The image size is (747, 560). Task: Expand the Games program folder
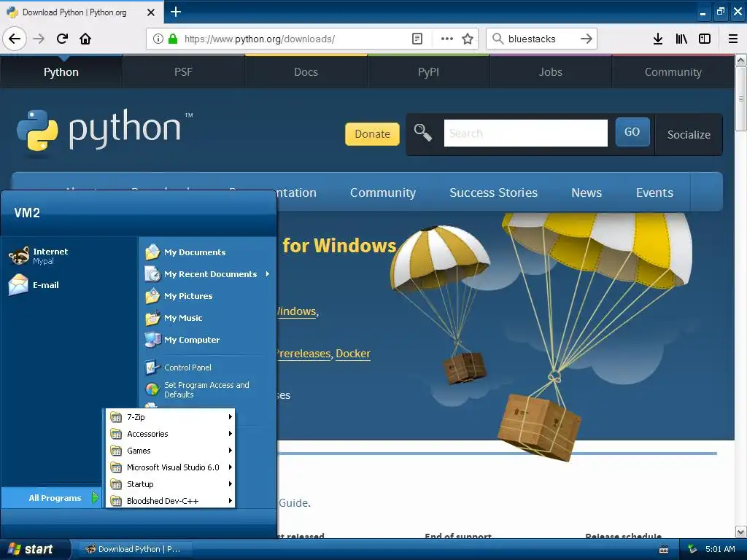click(171, 451)
